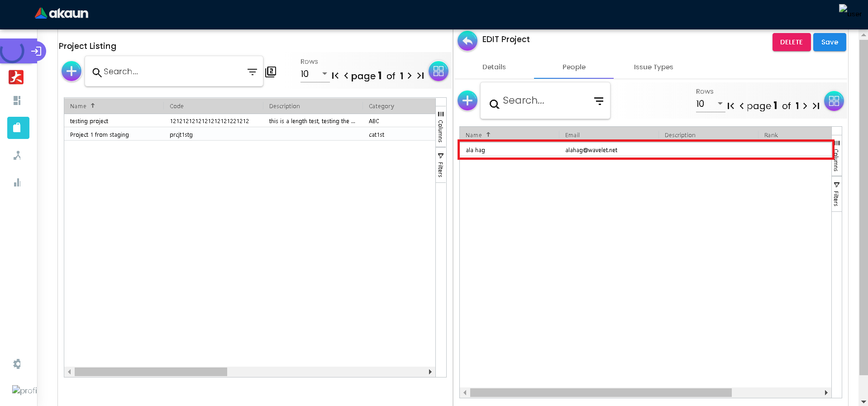Image resolution: width=868 pixels, height=406 pixels.
Task: Go to previous page in Project Listing
Action: point(346,76)
